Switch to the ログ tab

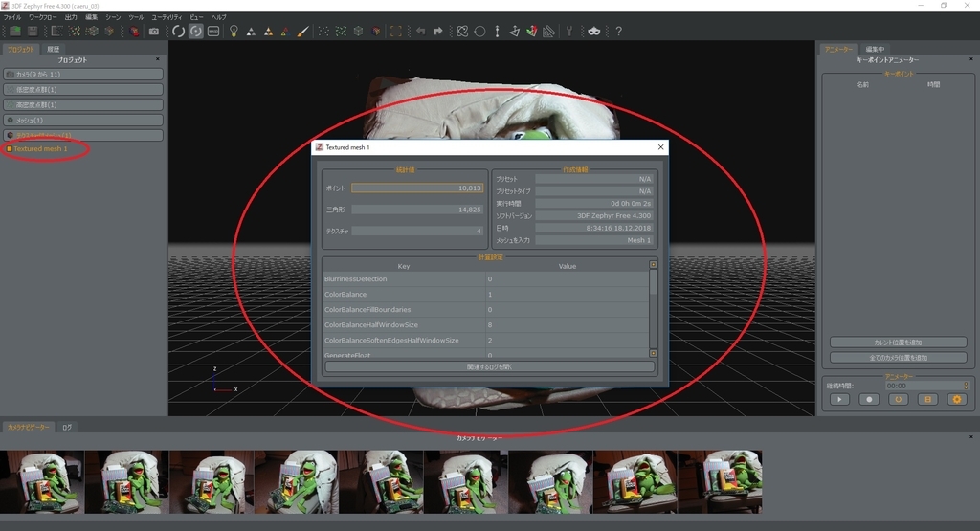pos(67,428)
